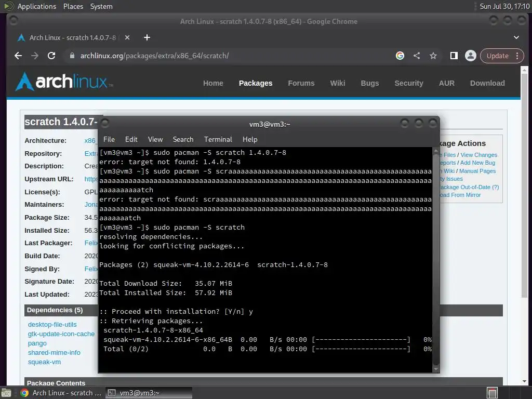
Task: Open the System menu
Action: coord(101,6)
